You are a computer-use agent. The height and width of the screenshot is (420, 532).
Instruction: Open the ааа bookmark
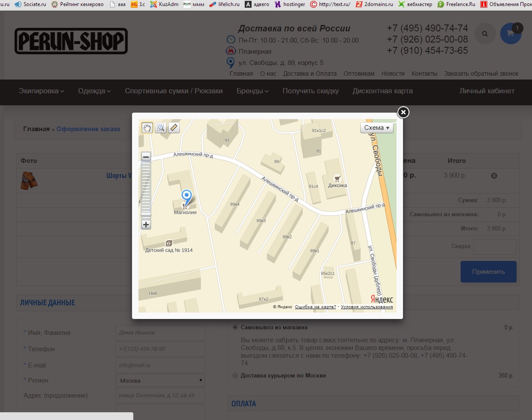118,4
